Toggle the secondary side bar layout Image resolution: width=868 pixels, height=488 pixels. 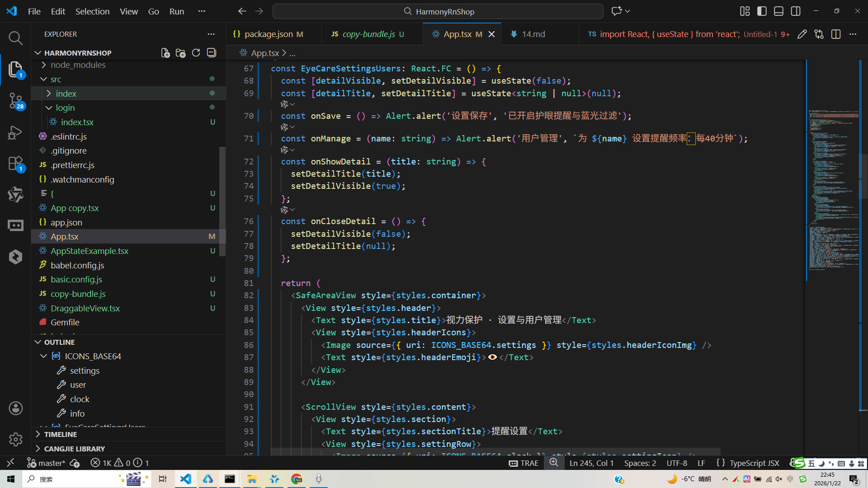click(796, 11)
